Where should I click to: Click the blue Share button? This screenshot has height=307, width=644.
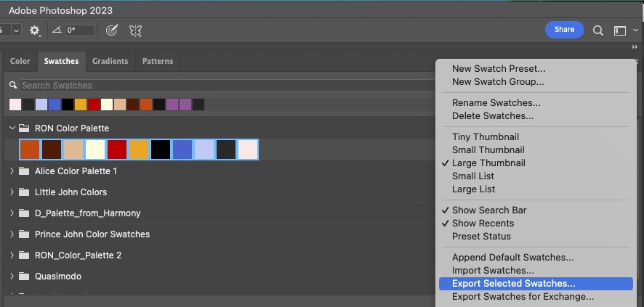[564, 30]
